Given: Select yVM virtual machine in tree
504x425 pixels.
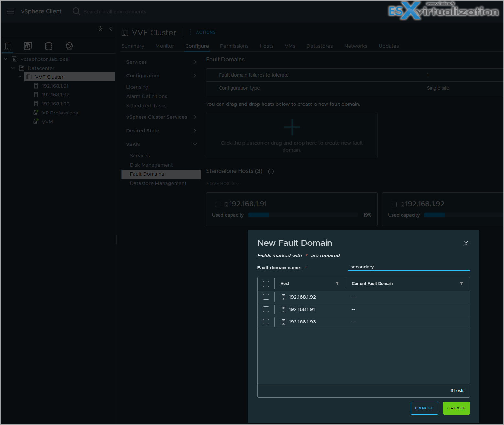Looking at the screenshot, I should [x=47, y=122].
